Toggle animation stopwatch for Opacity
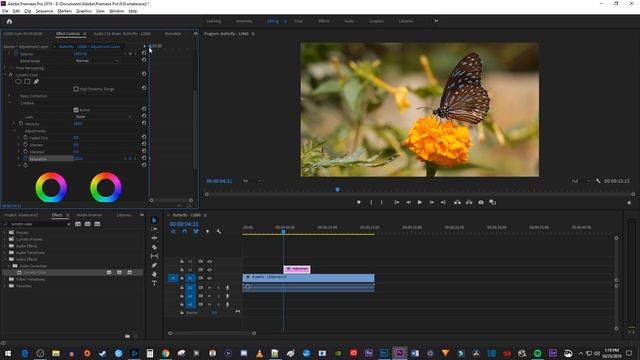The height and width of the screenshot is (360, 640). tap(16, 53)
